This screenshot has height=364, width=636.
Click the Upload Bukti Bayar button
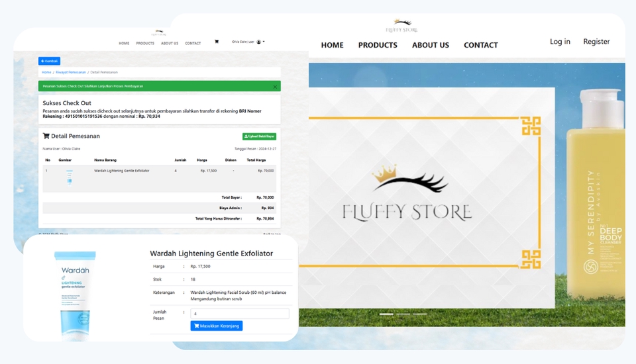[260, 136]
